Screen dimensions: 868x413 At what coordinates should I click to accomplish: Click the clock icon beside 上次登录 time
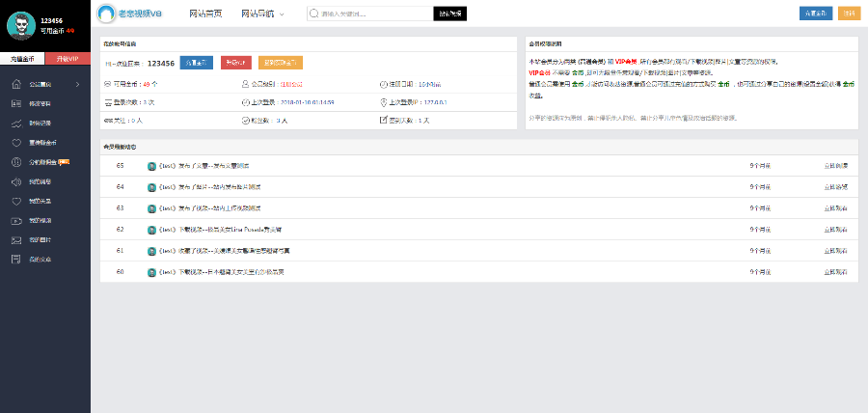[246, 102]
